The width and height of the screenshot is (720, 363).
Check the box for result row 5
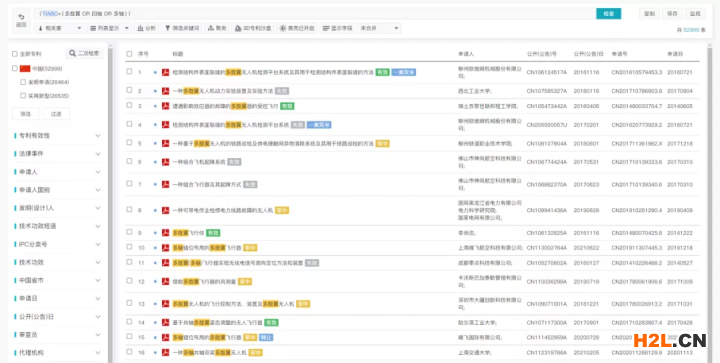pos(129,143)
